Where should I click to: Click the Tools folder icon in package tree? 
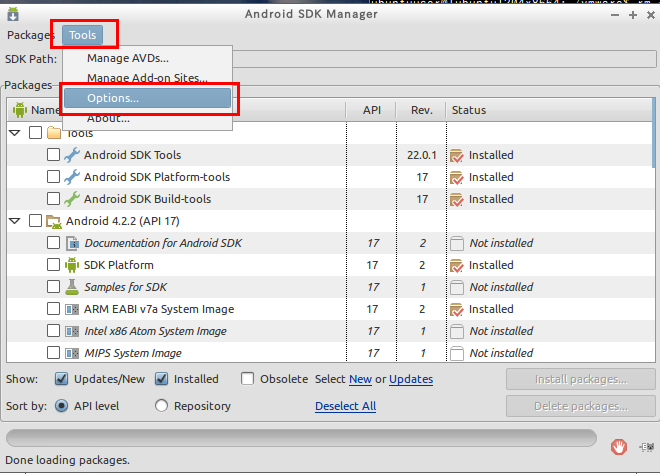[54, 133]
